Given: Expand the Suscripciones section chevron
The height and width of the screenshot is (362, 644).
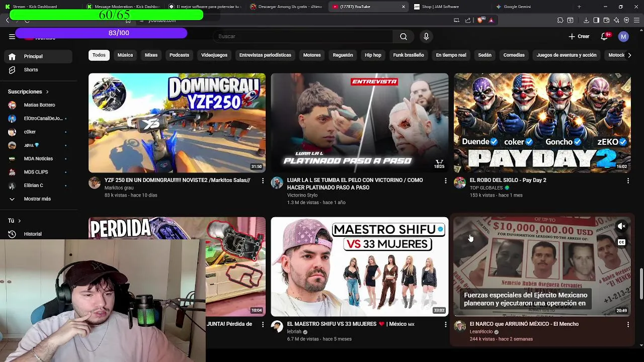Looking at the screenshot, I should pyautogui.click(x=47, y=92).
